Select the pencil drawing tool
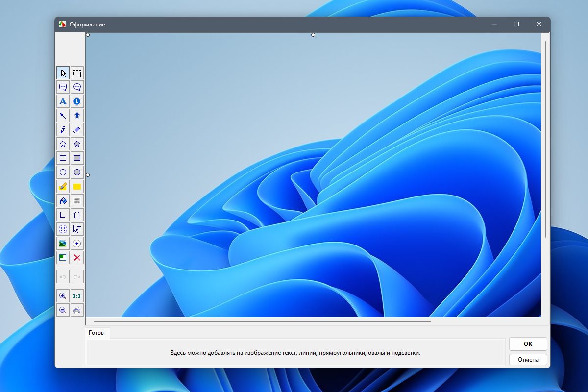 (x=63, y=130)
